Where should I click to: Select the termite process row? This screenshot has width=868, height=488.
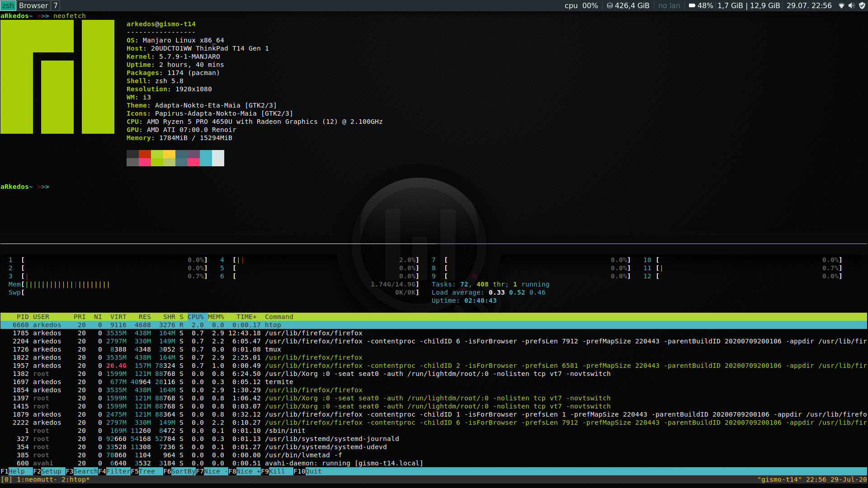(279, 382)
